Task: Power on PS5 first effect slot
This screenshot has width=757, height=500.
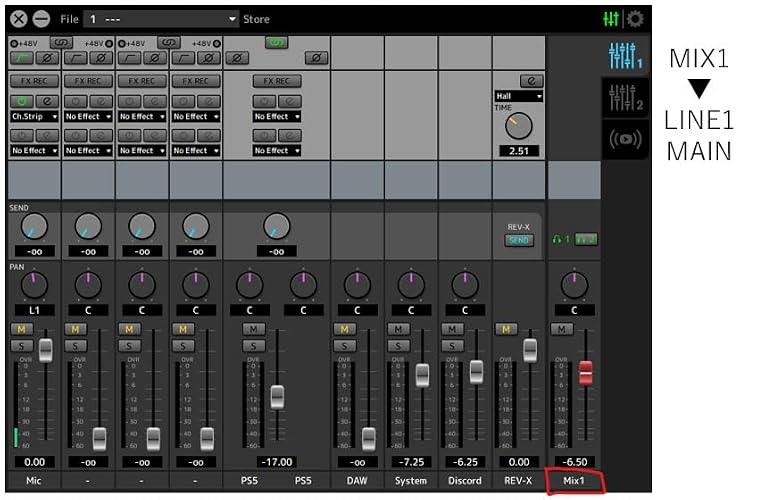Action: 264,101
